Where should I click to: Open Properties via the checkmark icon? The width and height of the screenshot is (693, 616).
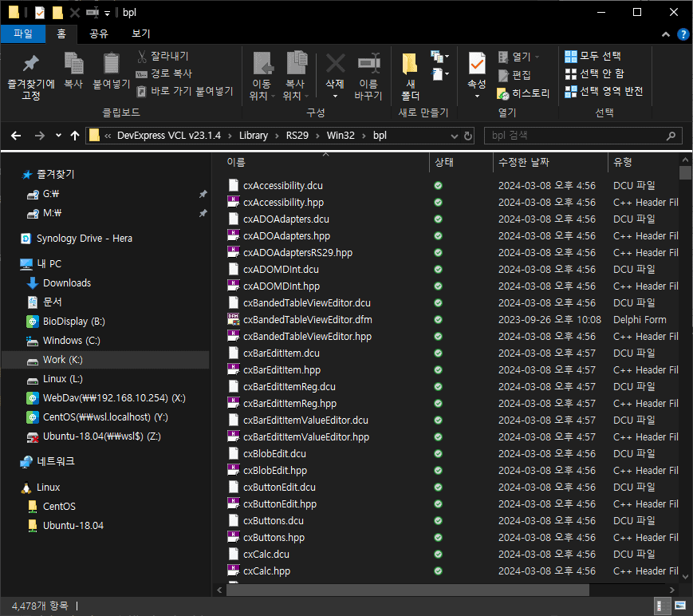[477, 64]
